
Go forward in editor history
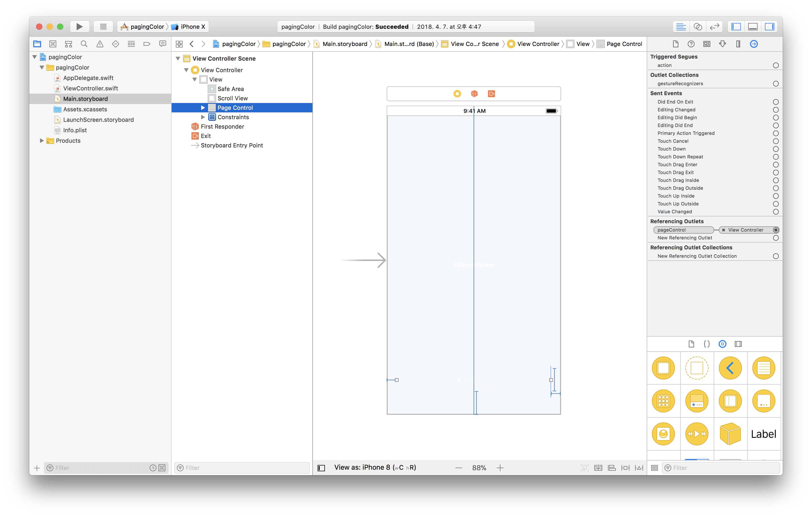203,44
